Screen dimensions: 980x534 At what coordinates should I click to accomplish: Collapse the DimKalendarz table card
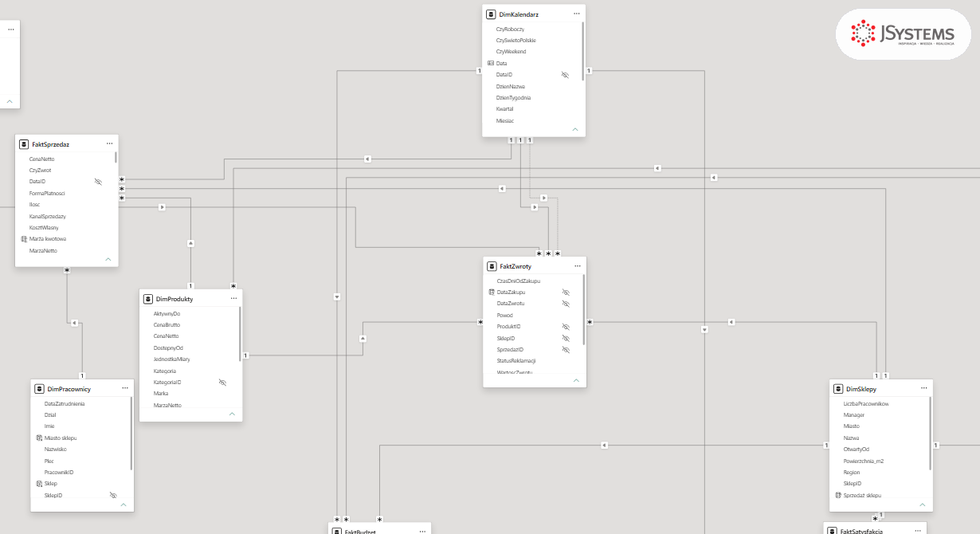click(574, 128)
